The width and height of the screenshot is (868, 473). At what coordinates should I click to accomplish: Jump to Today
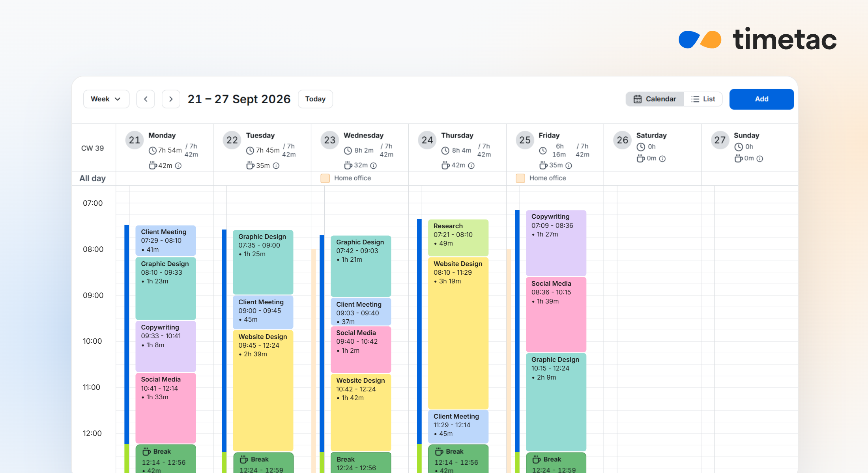point(315,99)
